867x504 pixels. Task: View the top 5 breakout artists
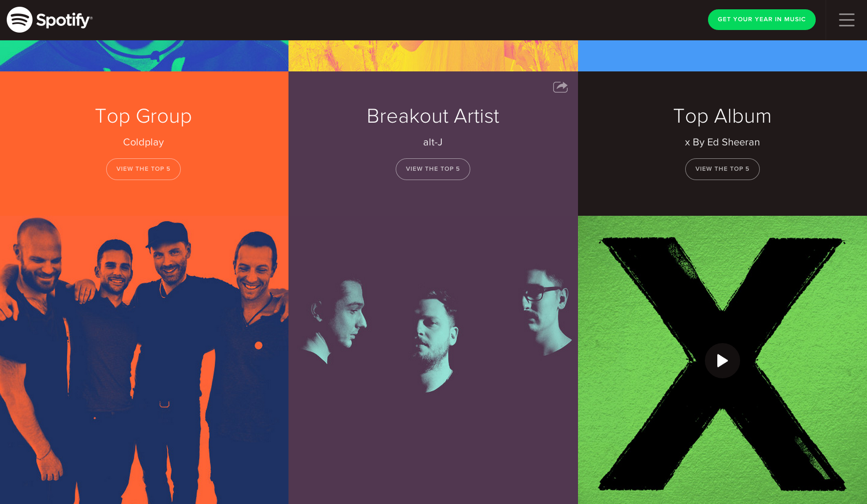(x=433, y=169)
